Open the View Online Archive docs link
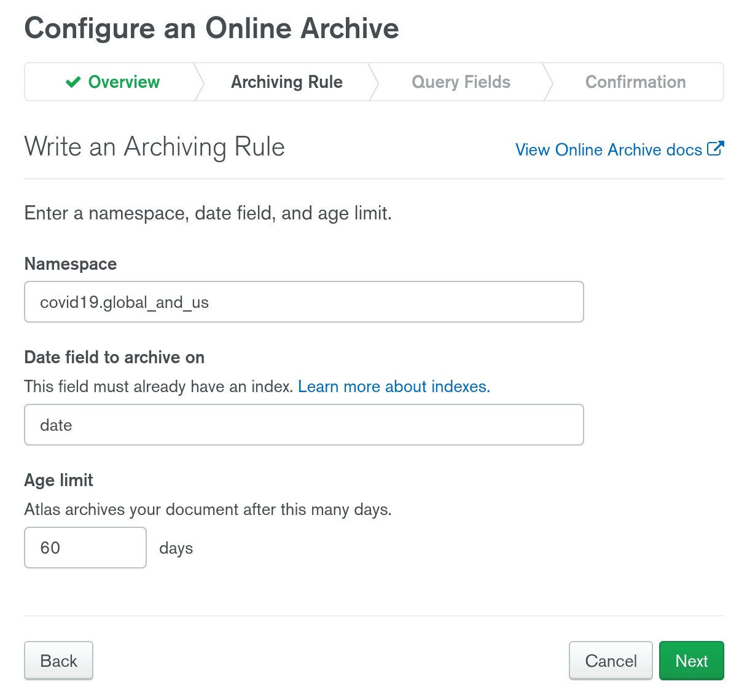This screenshot has height=700, width=747. (608, 150)
